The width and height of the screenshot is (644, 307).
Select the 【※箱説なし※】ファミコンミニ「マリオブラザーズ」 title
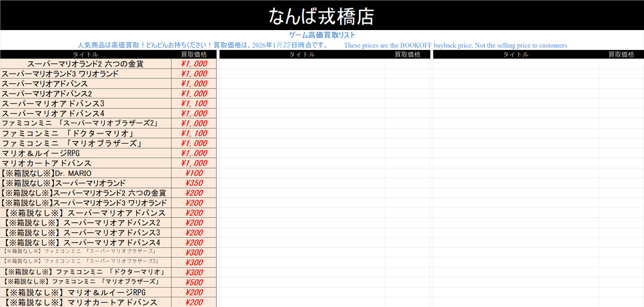(x=86, y=282)
